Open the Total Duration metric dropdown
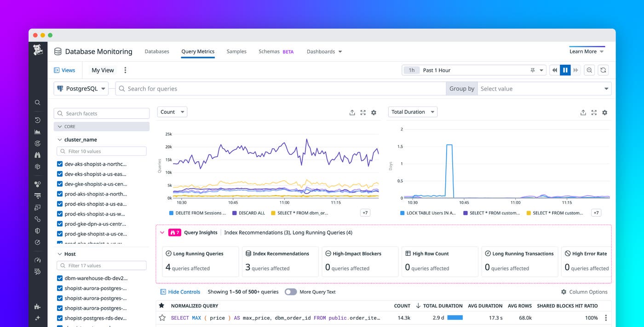Screen dimensions: 644x327 (412, 112)
